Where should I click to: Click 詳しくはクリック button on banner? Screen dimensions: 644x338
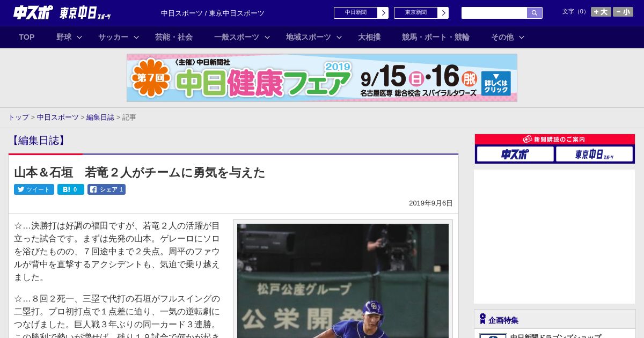(496, 83)
